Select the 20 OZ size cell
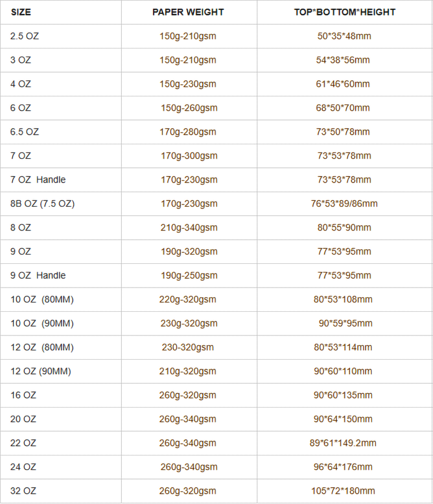The image size is (433, 504). click(x=23, y=419)
